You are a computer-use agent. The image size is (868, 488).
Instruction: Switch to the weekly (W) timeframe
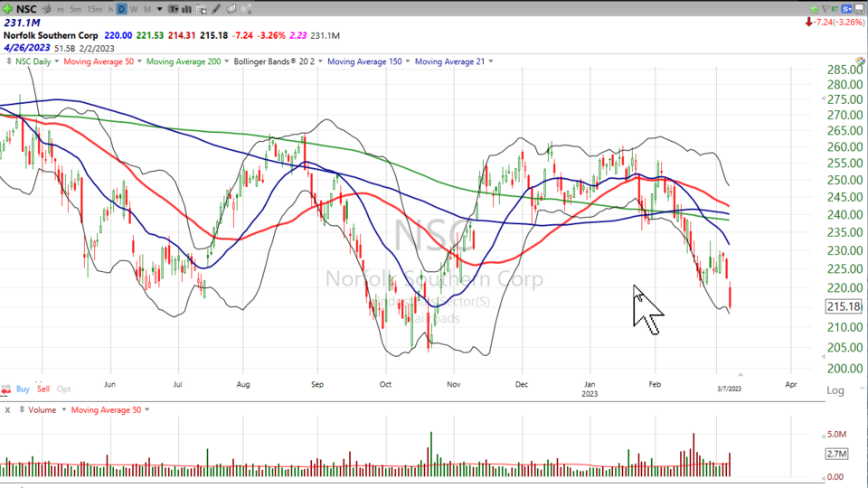click(x=134, y=9)
